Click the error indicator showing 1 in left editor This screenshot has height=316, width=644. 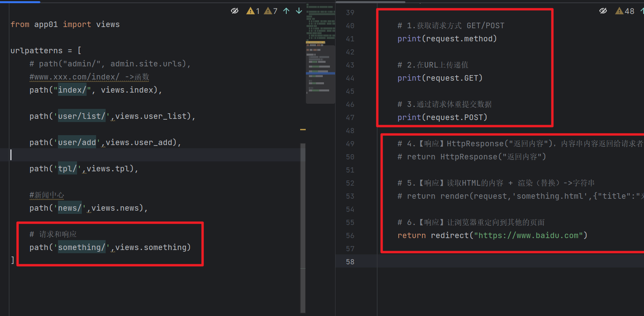[253, 11]
